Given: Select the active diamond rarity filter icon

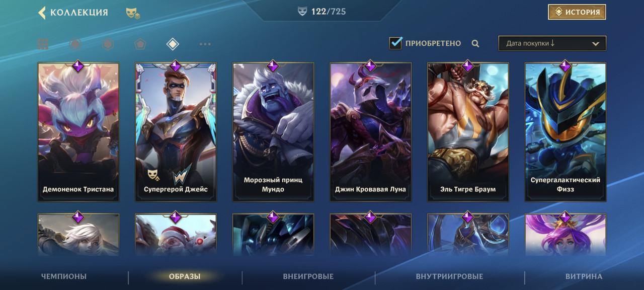Looking at the screenshot, I should [x=173, y=44].
